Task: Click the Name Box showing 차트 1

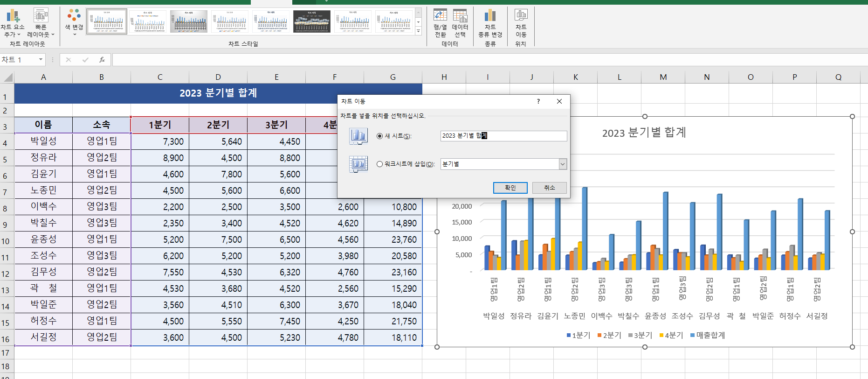Action: pos(19,60)
